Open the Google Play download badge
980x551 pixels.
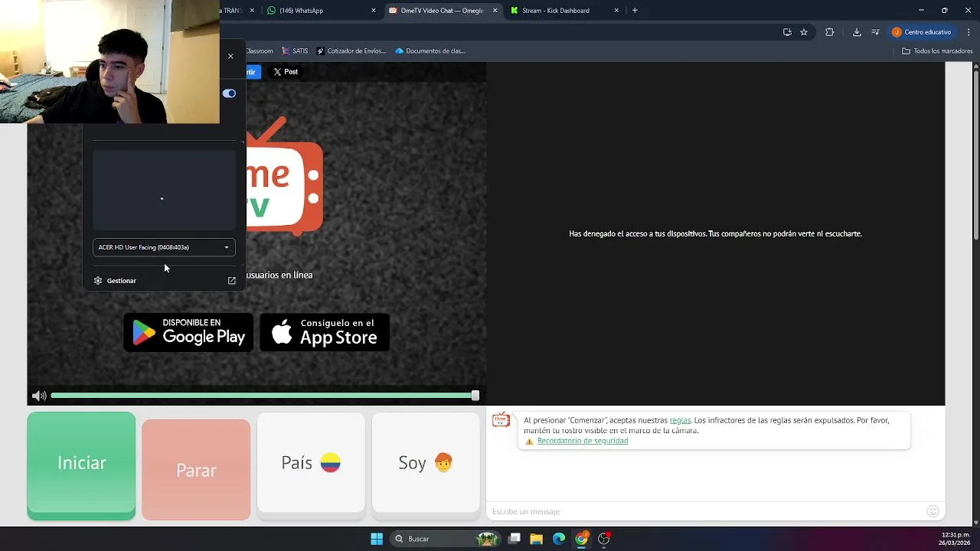[x=188, y=332]
